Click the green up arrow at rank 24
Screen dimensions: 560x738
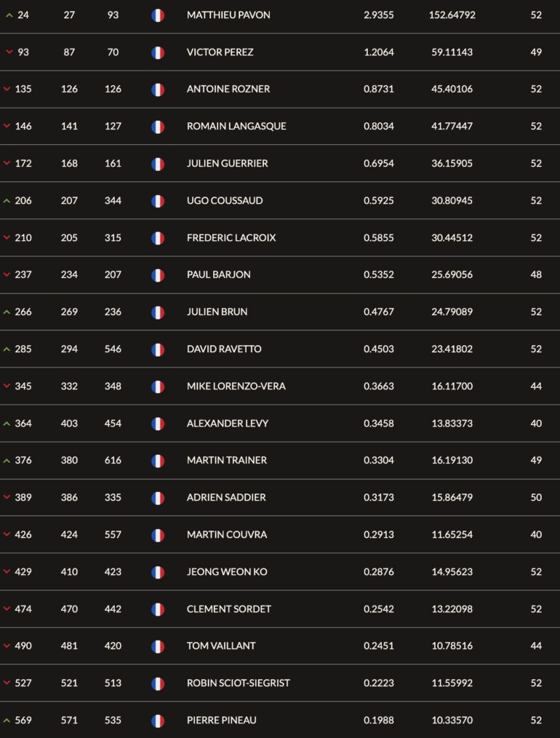coord(9,15)
